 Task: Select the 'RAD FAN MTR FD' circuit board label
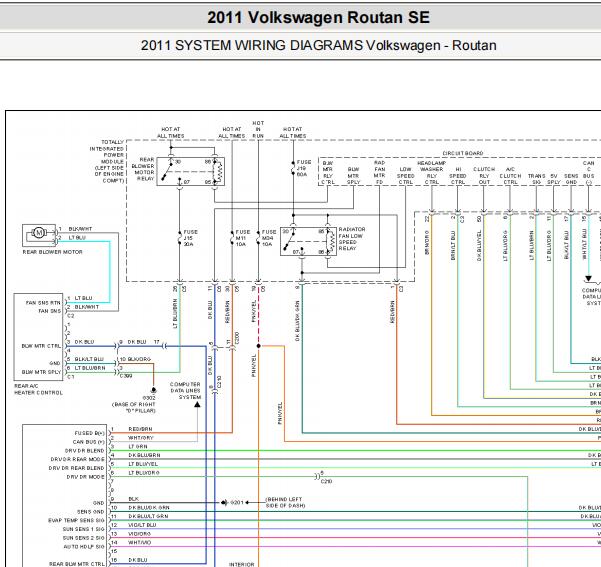(379, 173)
